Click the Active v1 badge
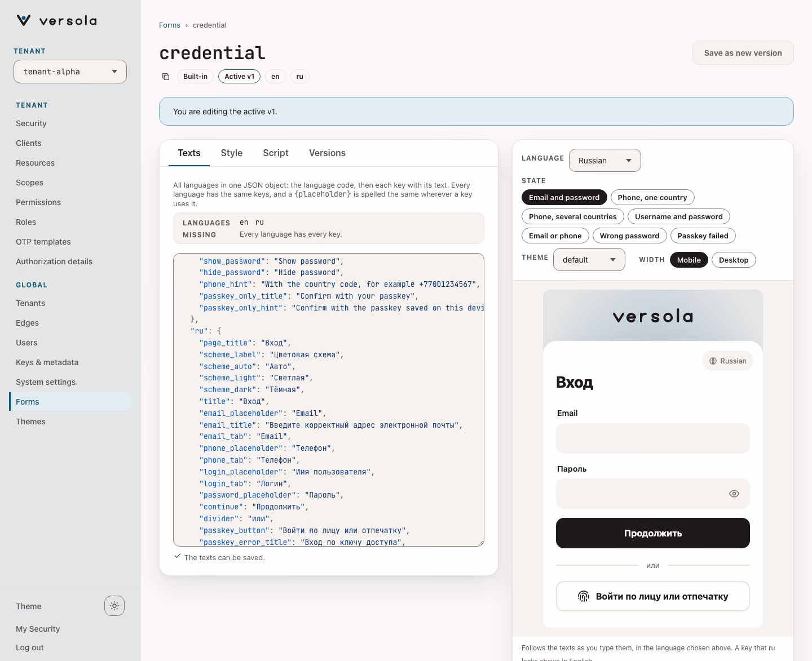This screenshot has width=812, height=661. (239, 77)
